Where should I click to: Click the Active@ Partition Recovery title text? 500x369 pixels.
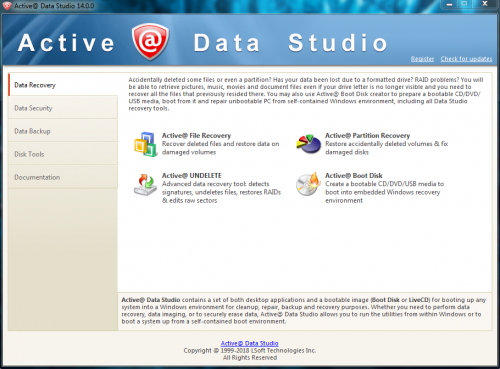tap(367, 135)
